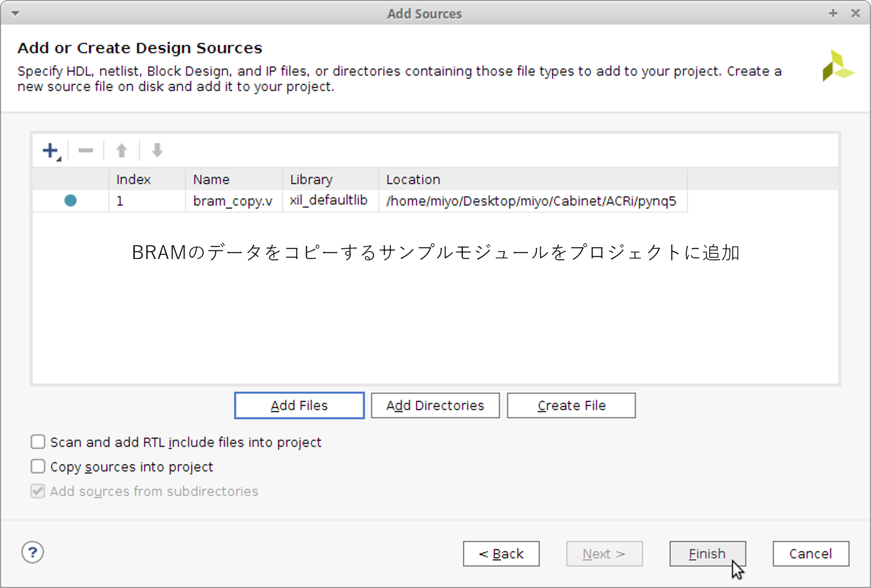Go to the previous step with Back
The height and width of the screenshot is (588, 871).
501,554
